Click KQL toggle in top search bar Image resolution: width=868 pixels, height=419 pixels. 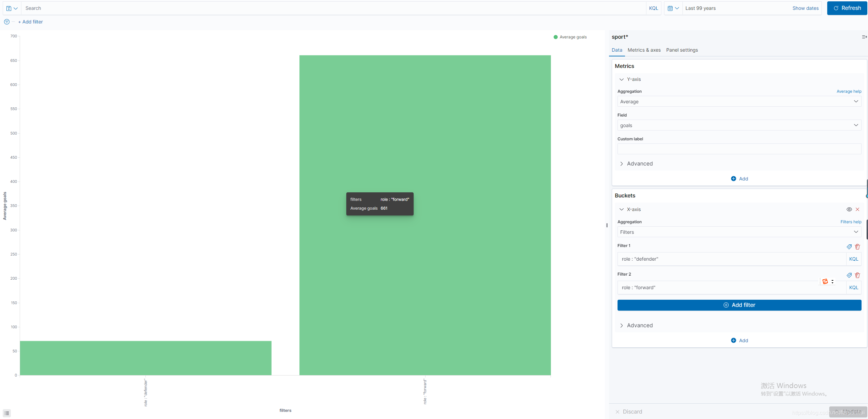click(654, 8)
